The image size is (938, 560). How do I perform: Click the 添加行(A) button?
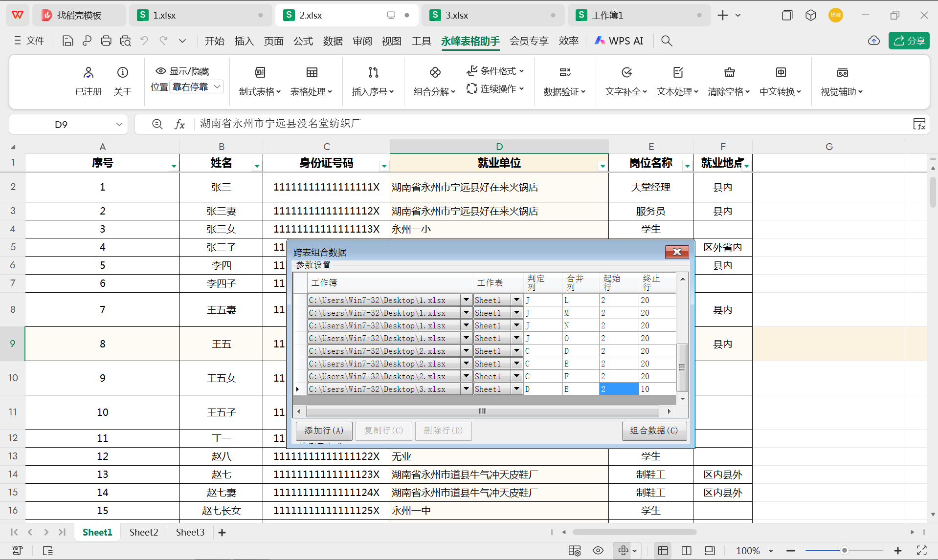point(323,431)
